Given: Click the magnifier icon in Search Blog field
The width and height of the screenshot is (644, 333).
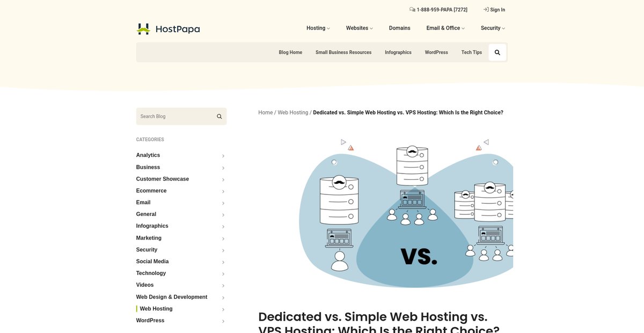Looking at the screenshot, I should coord(219,117).
